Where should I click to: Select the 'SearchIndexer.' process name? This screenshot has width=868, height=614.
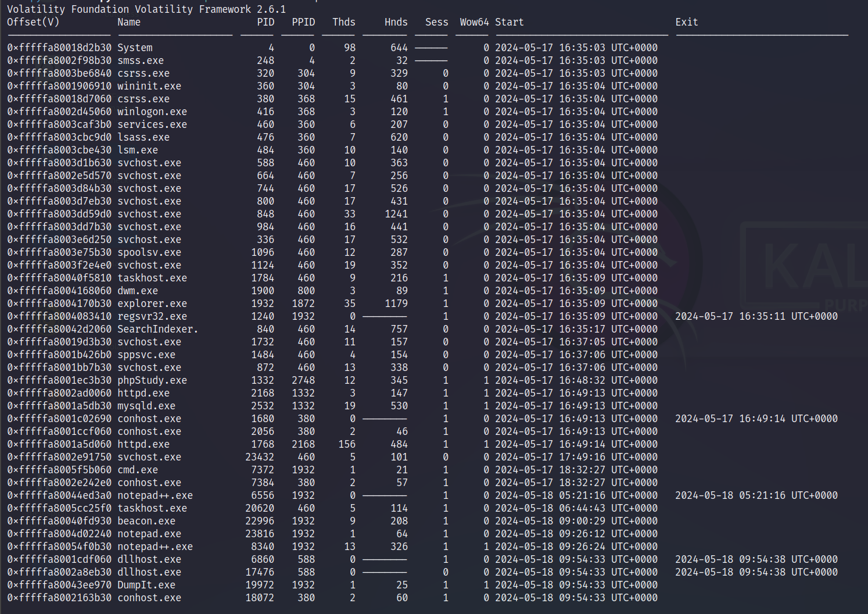pos(158,329)
